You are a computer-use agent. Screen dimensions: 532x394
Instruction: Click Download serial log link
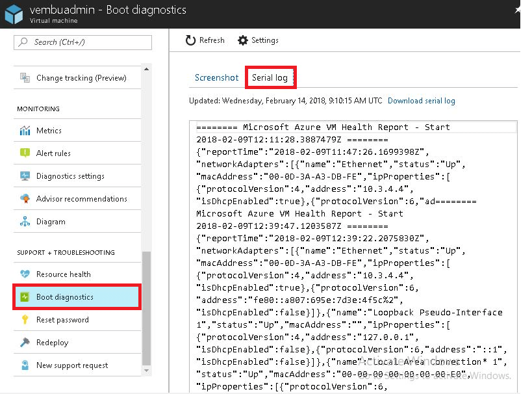tap(422, 101)
